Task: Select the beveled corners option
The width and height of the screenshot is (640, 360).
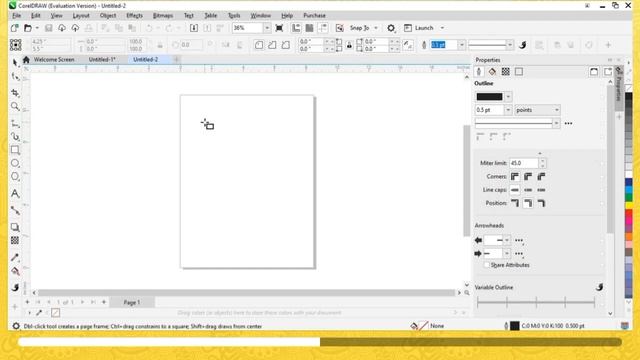Action: [x=541, y=176]
